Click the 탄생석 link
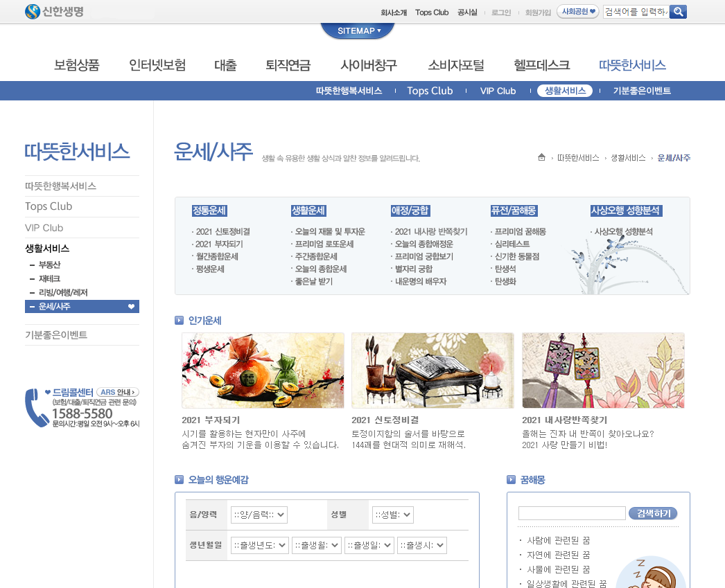The image size is (725, 588). (x=505, y=269)
